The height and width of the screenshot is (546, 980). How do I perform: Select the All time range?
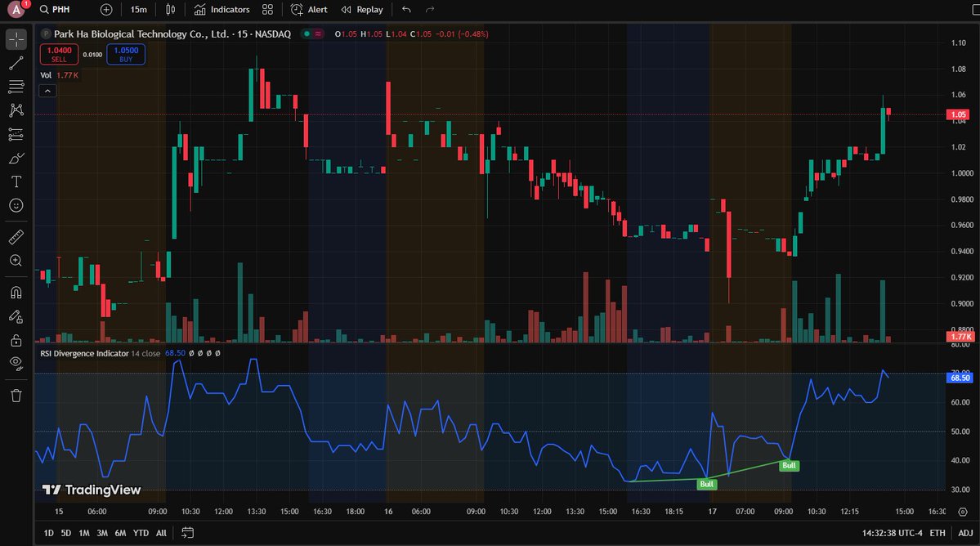(x=161, y=533)
